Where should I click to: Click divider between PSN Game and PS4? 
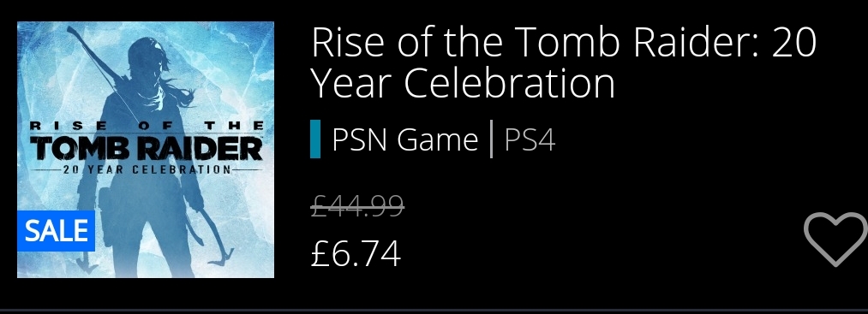(491, 139)
